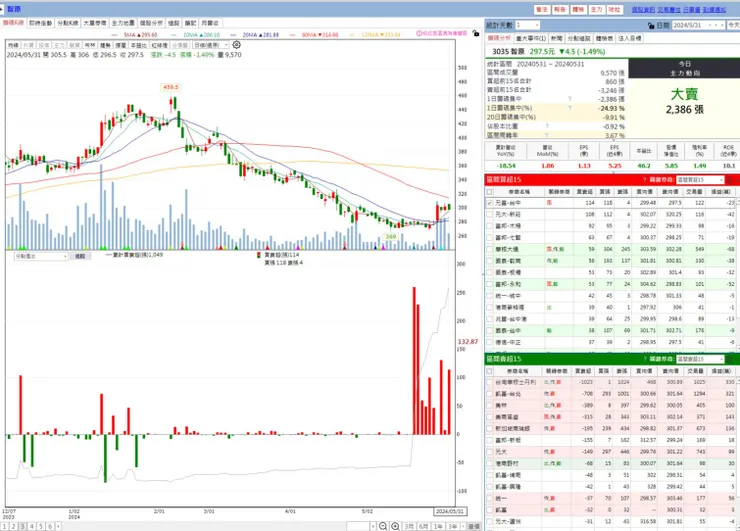Screen dimensions: 740x531
Task: Check the 凱基-台北 seller checkbox
Action: 489,394
